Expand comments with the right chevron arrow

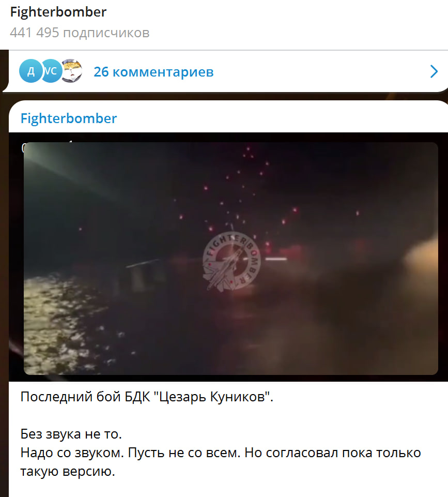434,72
